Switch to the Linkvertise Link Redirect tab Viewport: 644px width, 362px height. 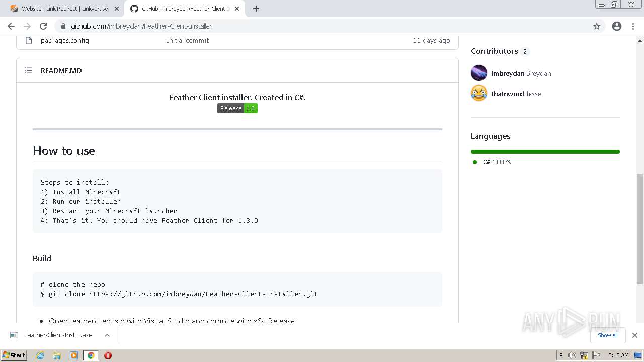coord(65,9)
